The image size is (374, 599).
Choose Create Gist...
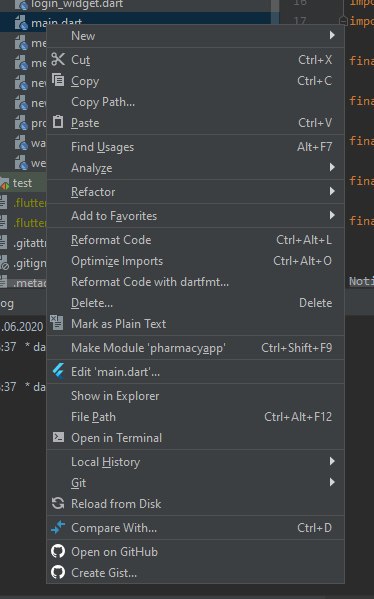click(x=195, y=573)
